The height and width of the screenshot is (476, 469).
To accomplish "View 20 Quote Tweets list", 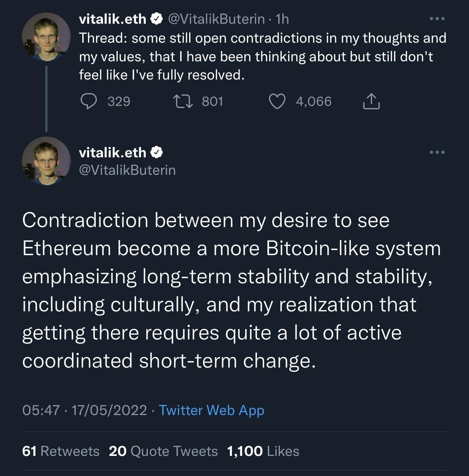I will 163,451.
